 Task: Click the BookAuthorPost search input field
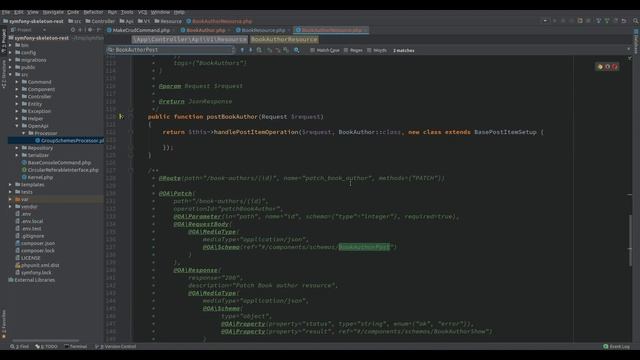click(171, 50)
